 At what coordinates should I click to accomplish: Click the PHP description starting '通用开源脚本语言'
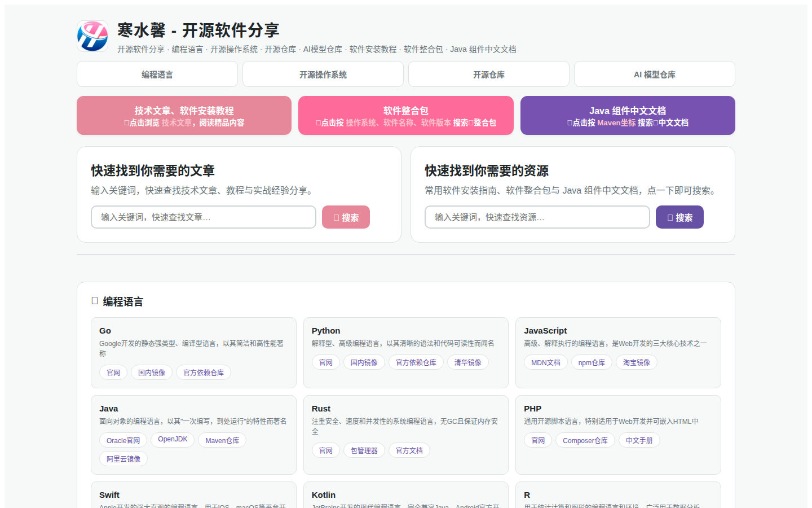tap(611, 421)
